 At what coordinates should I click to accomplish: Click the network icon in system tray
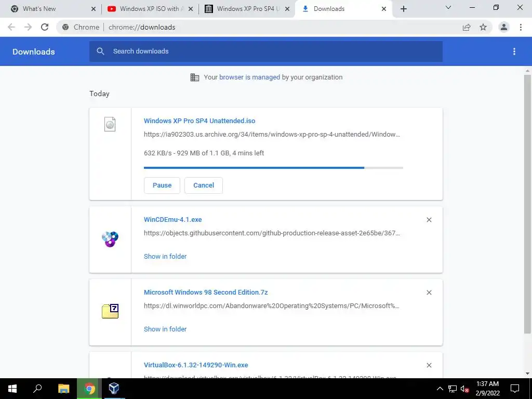click(x=453, y=389)
